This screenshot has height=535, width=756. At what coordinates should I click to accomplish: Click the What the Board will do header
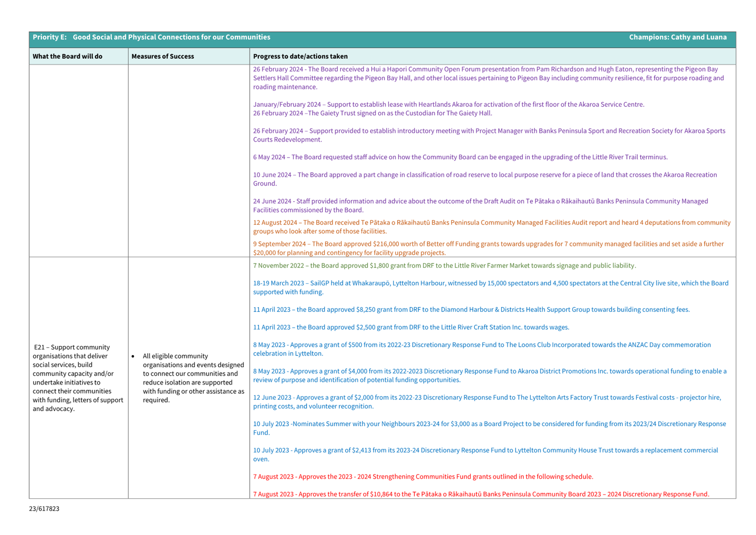(67, 56)
